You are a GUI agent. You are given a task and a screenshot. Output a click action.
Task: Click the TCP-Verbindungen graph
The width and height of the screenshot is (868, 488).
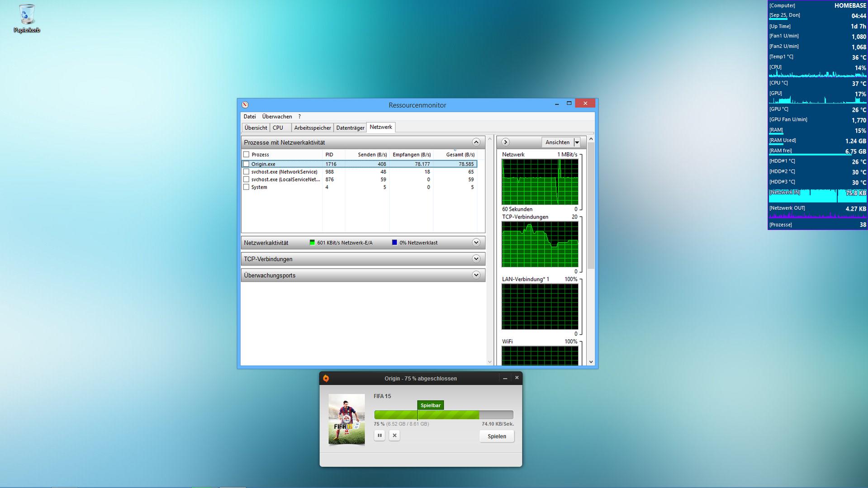(x=540, y=244)
